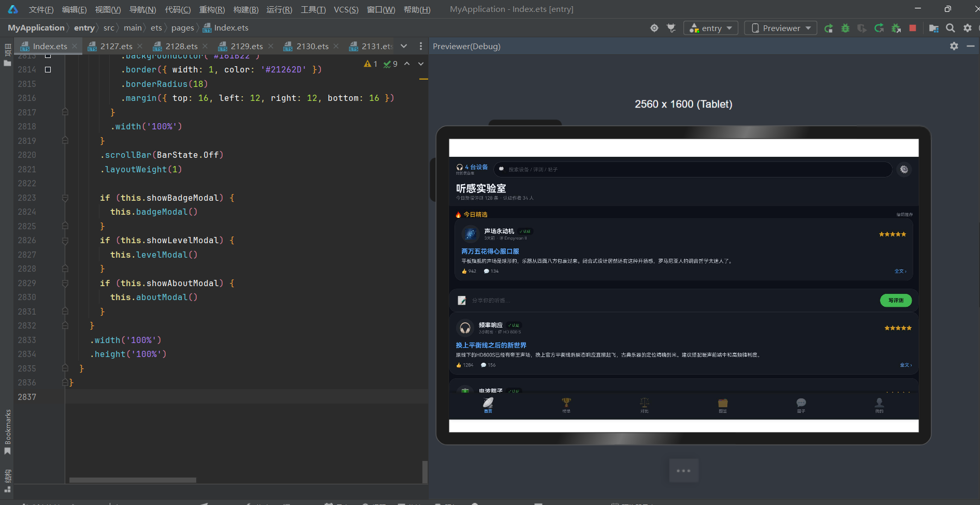Switch to 2130.ets editor tab
The height and width of the screenshot is (505, 980).
coord(312,46)
